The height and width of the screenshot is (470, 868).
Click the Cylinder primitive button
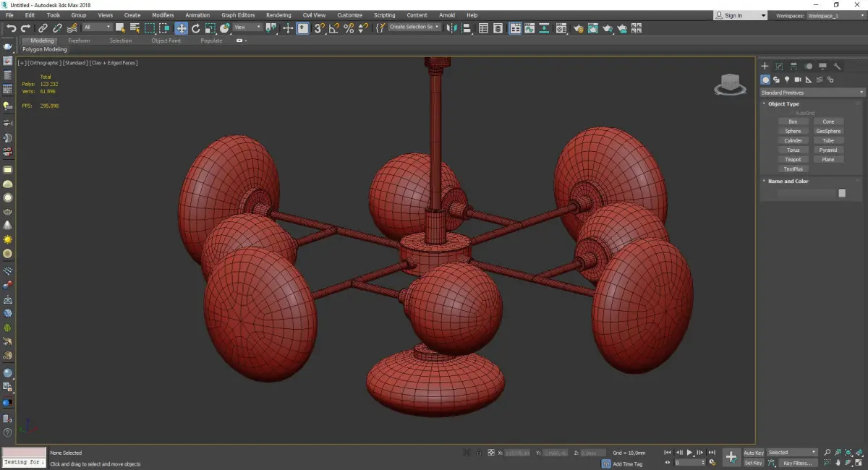[793, 140]
